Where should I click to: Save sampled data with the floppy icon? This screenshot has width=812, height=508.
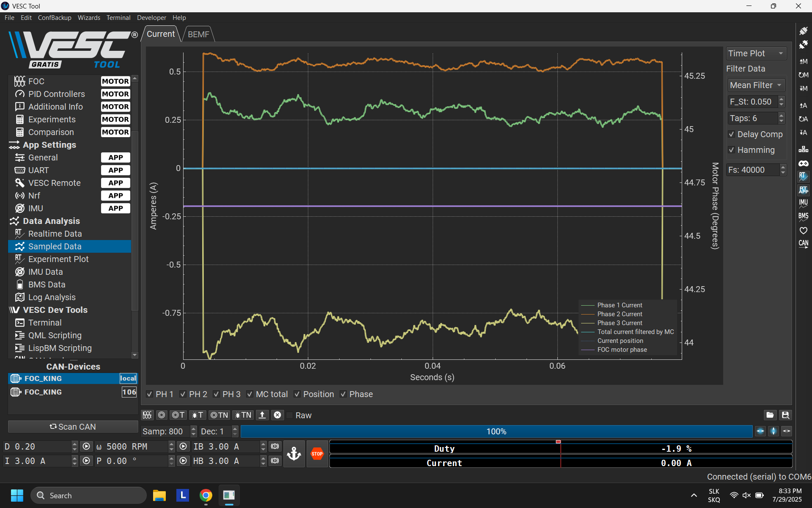[785, 415]
